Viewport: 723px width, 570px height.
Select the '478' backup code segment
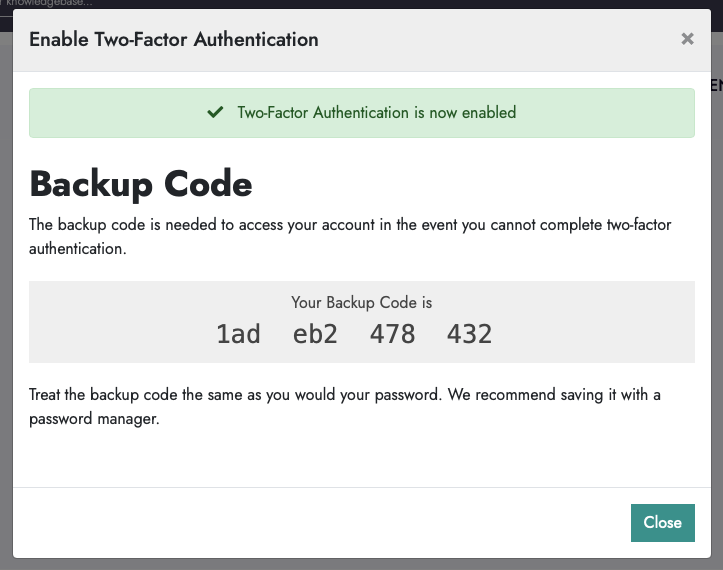392,334
